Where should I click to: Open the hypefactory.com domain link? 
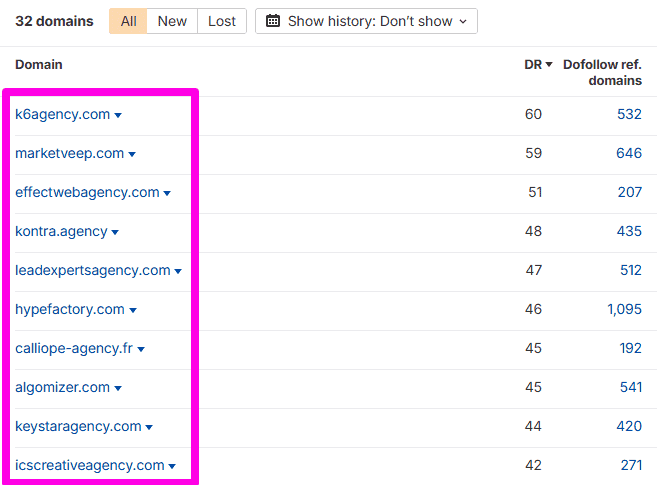[70, 309]
